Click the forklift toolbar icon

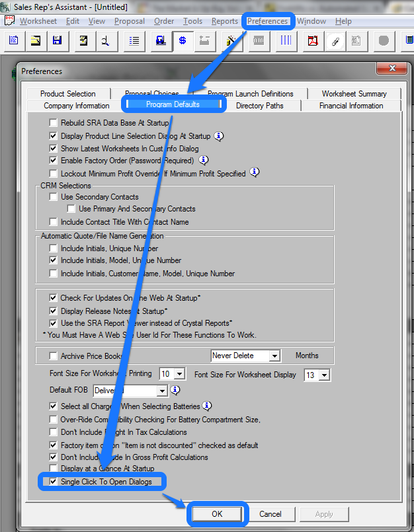161,41
